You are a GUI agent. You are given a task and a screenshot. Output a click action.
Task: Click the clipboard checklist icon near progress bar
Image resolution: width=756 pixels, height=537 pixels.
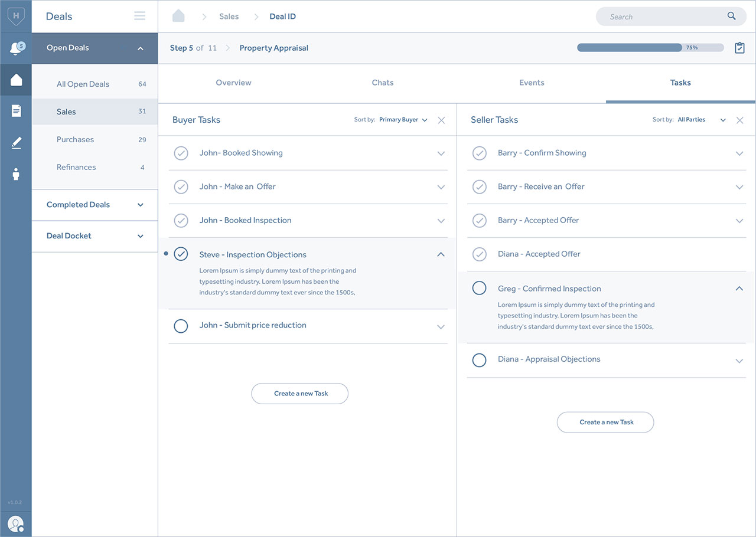click(x=739, y=48)
